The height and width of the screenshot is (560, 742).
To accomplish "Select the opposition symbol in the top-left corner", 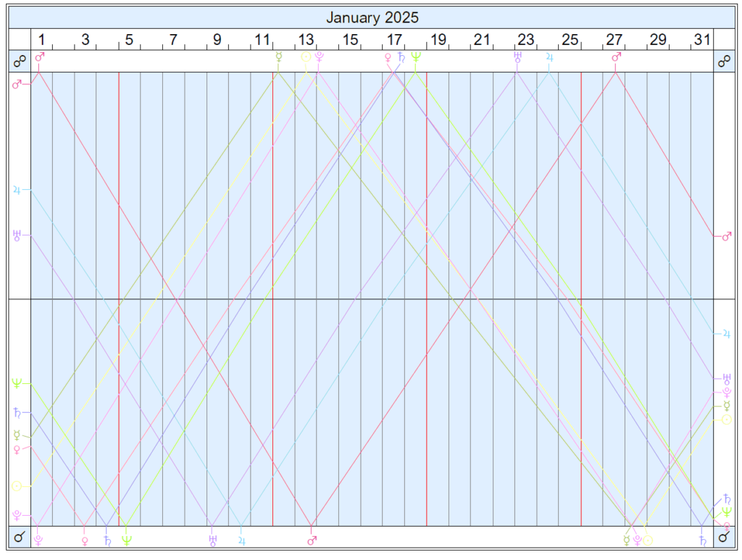I will [x=18, y=61].
